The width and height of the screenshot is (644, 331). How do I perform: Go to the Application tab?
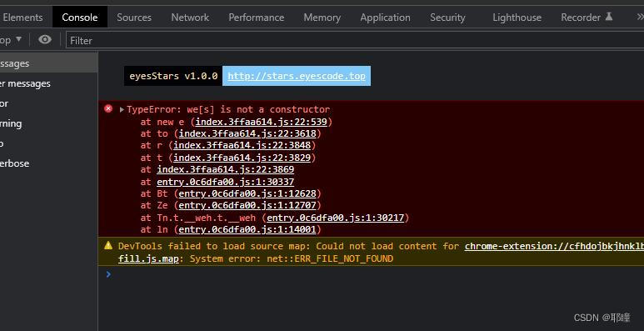(x=385, y=18)
